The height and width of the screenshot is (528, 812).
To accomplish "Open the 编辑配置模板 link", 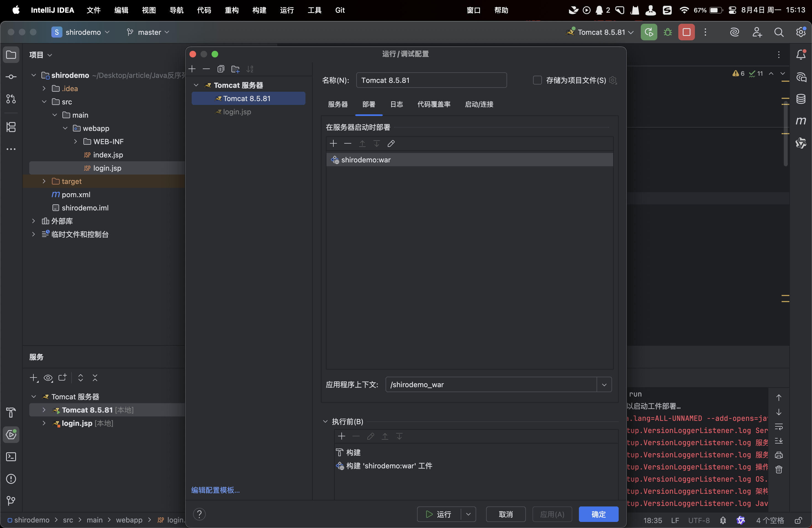I will 215,490.
